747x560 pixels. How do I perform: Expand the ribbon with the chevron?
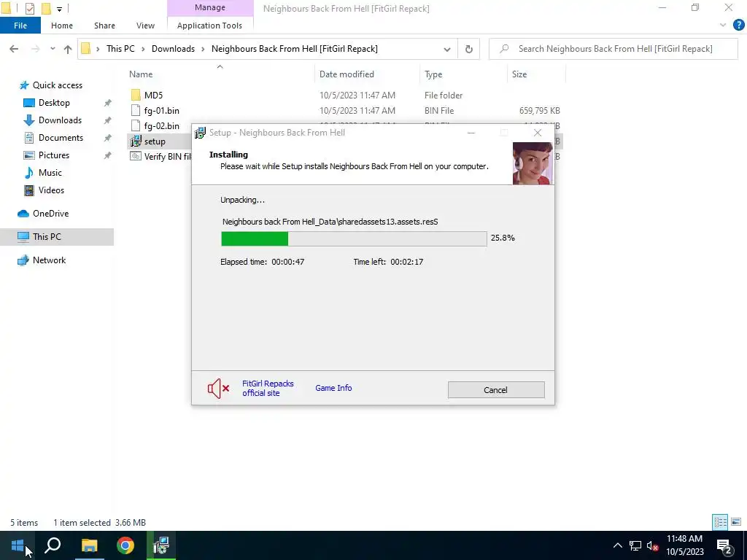pyautogui.click(x=723, y=26)
